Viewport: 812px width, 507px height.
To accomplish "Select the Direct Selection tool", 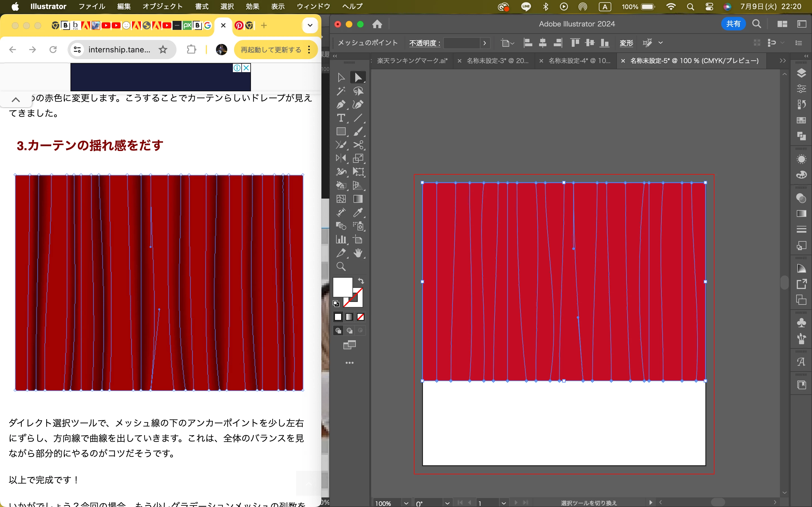I will pos(358,77).
